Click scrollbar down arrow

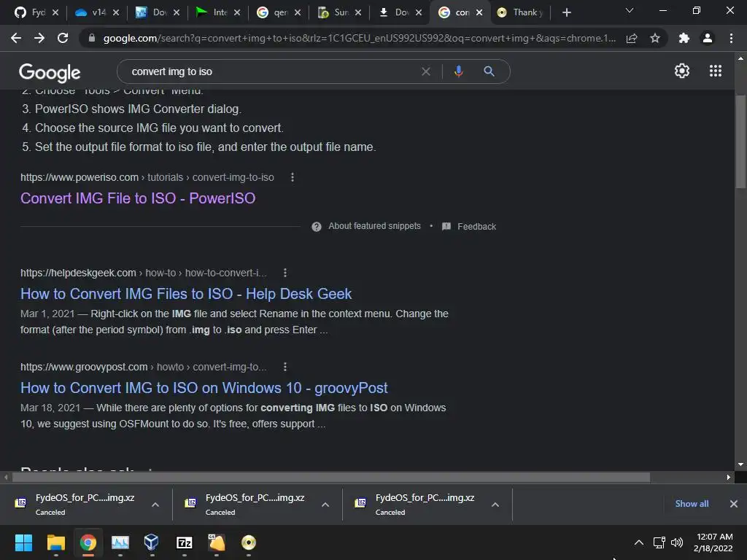[x=740, y=464]
